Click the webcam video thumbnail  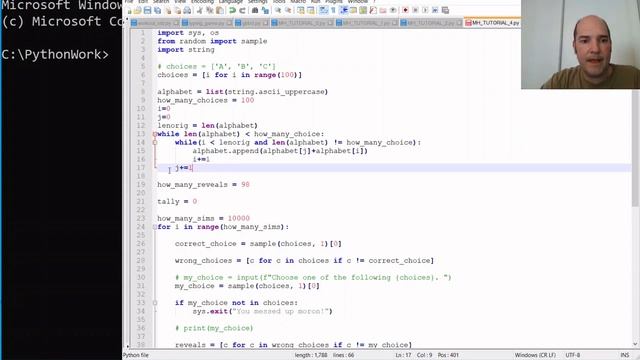coord(580,44)
